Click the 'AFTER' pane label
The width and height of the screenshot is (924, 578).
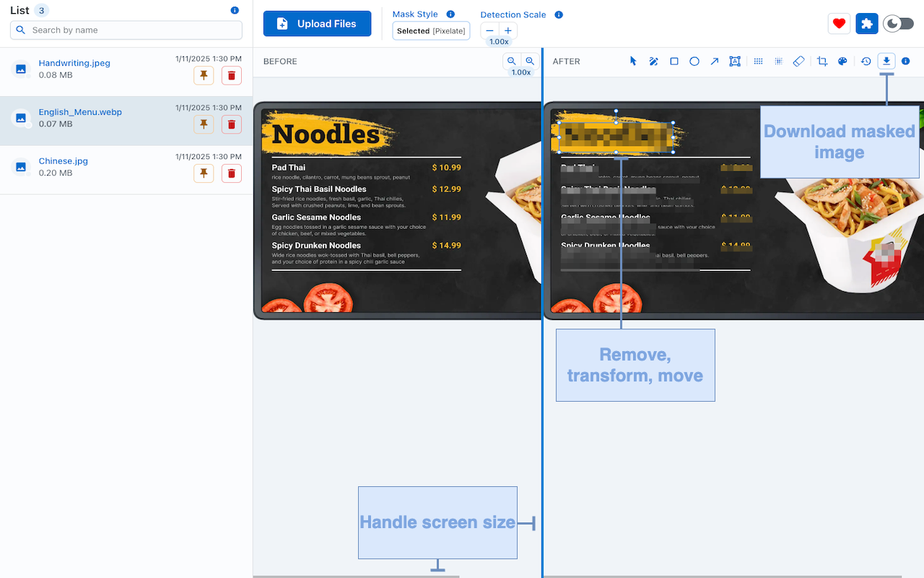[567, 61]
